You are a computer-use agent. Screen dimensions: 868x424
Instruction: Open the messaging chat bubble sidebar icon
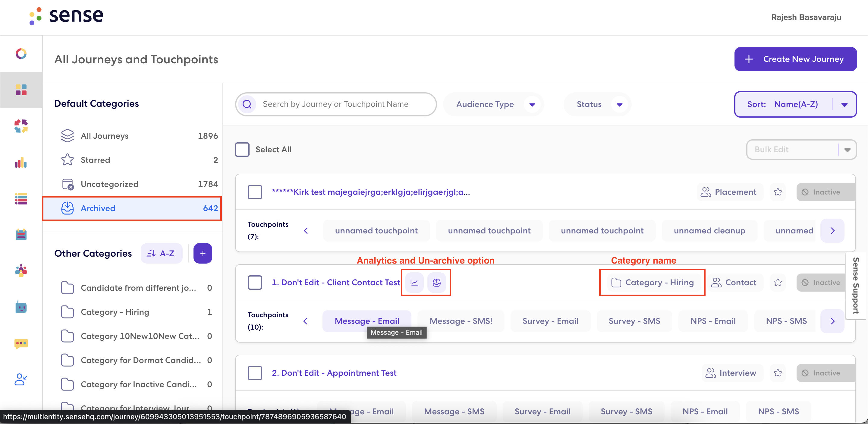point(21,343)
